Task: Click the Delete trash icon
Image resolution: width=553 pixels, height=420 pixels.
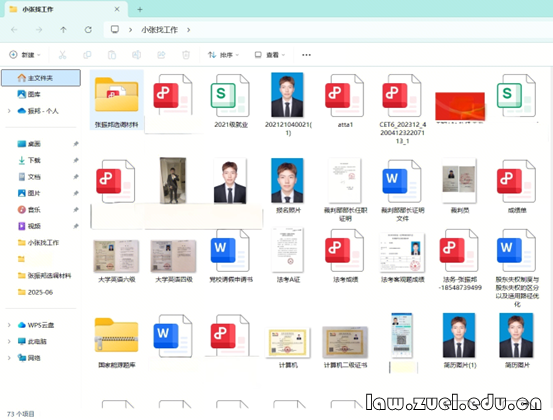Action: tap(186, 55)
